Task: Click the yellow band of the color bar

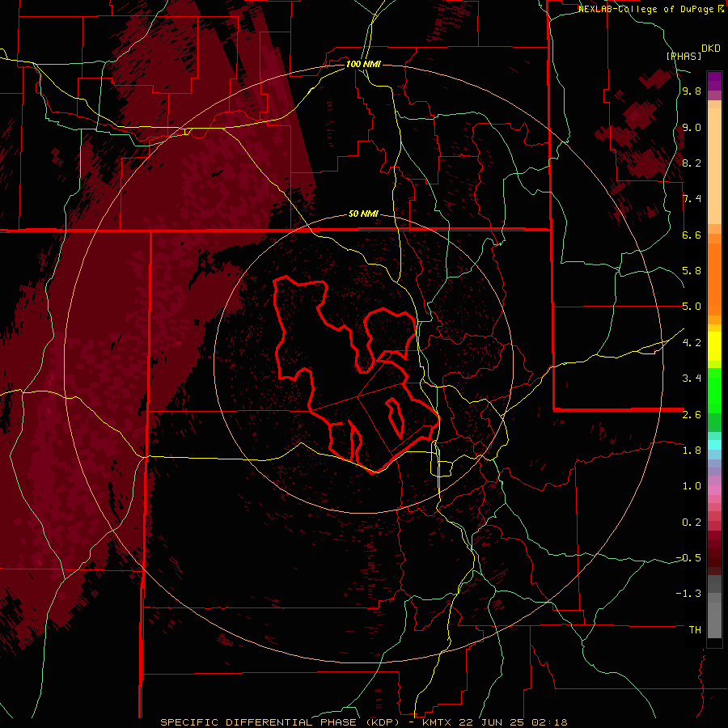Action: pos(714,346)
